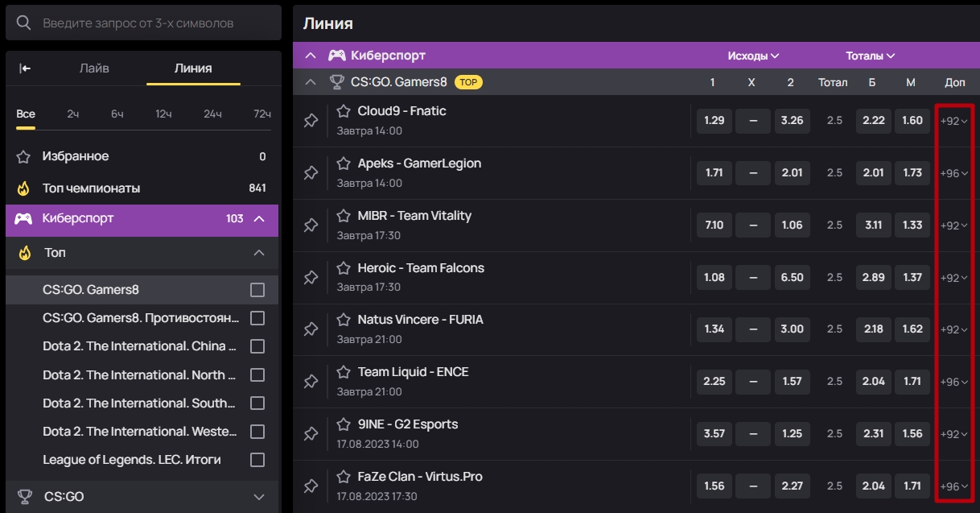Switch to the Лайв tab

coord(94,68)
